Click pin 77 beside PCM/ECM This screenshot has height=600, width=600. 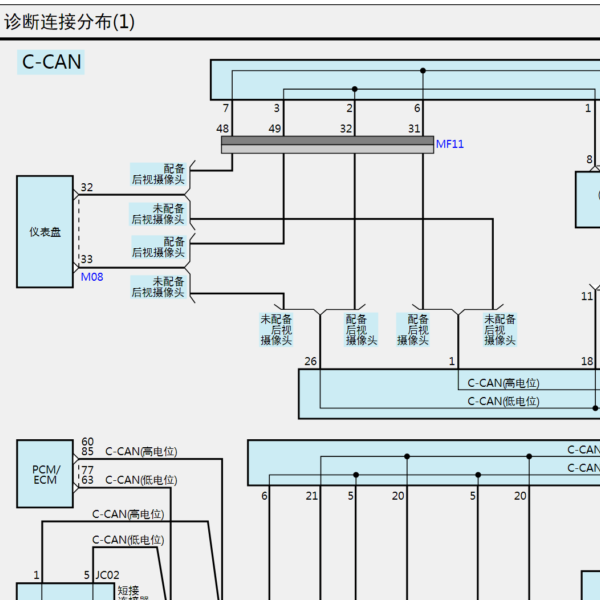(87, 470)
